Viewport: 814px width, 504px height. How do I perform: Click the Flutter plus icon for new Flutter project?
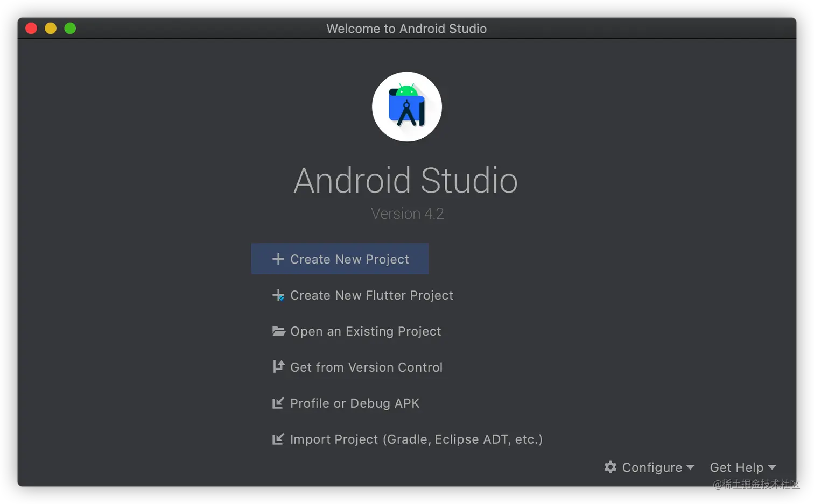tap(278, 295)
